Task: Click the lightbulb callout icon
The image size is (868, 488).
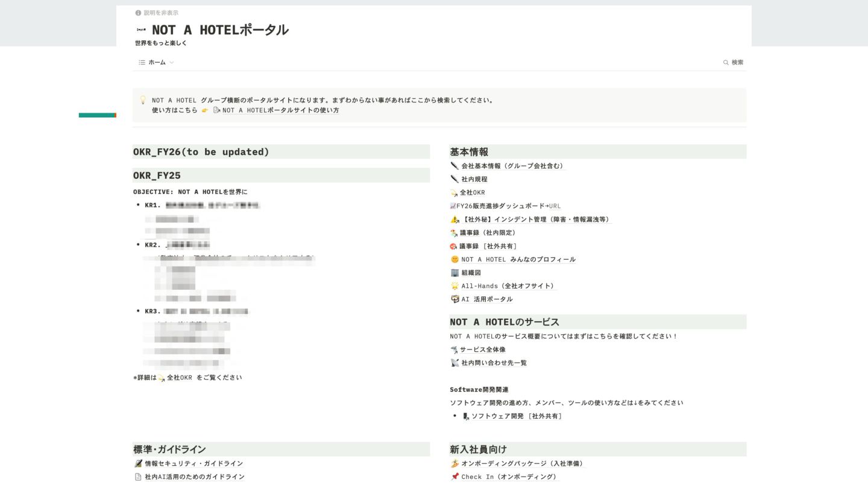Action: coord(143,100)
